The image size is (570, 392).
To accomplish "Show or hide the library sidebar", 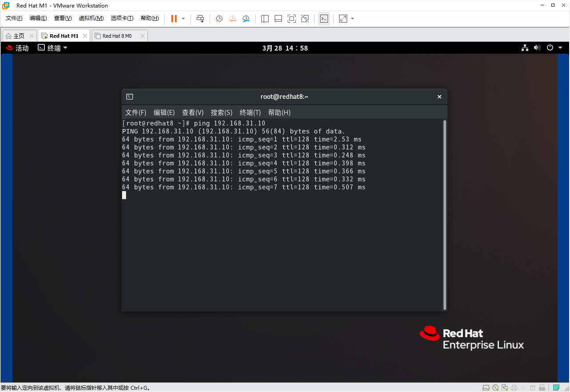I will 265,19.
